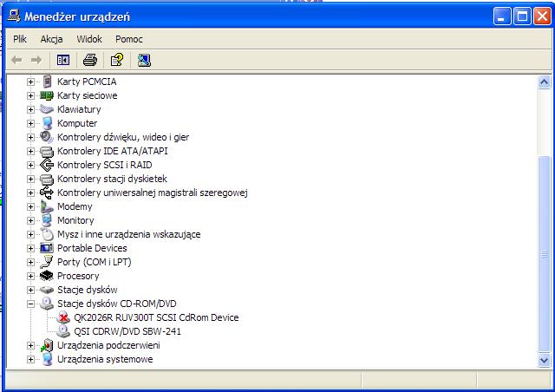Click the Portable Devices icon

coord(47,248)
